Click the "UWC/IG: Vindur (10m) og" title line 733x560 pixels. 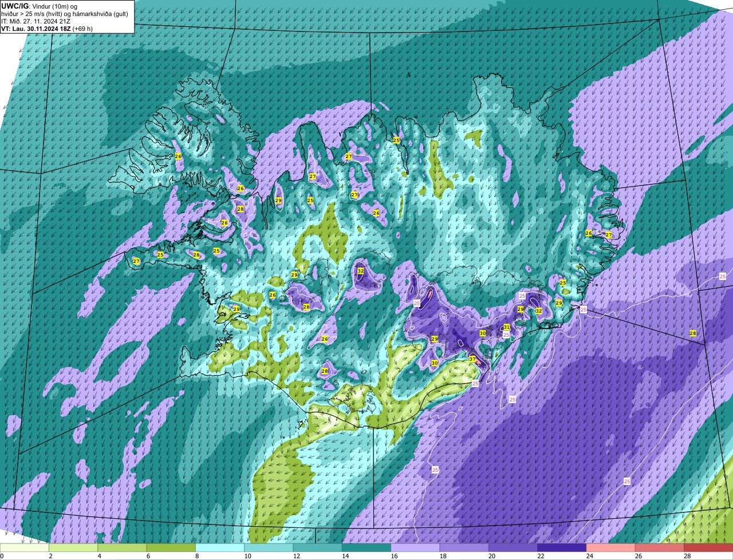click(40, 6)
